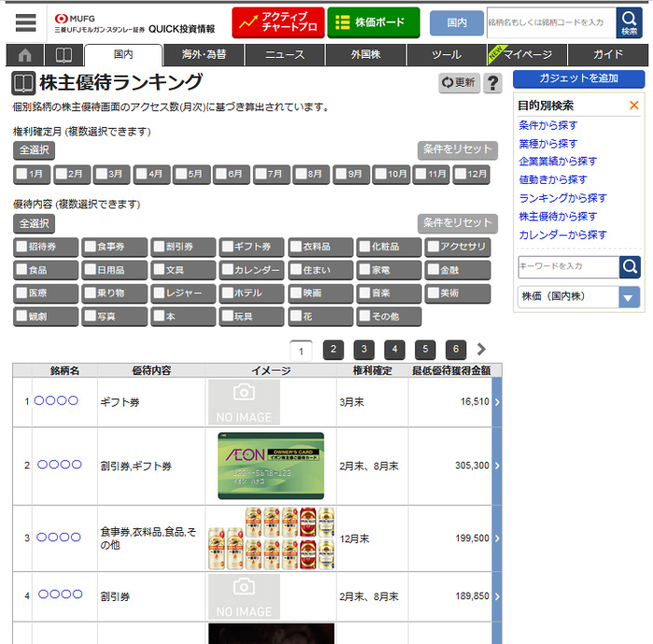Click the book icon tab
653x644 pixels.
(63, 55)
